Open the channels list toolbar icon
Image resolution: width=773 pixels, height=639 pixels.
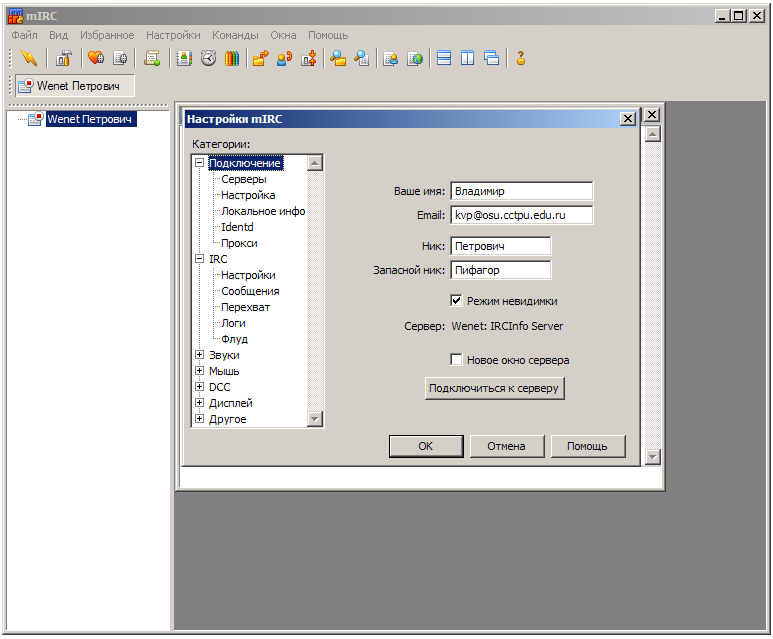click(120, 58)
